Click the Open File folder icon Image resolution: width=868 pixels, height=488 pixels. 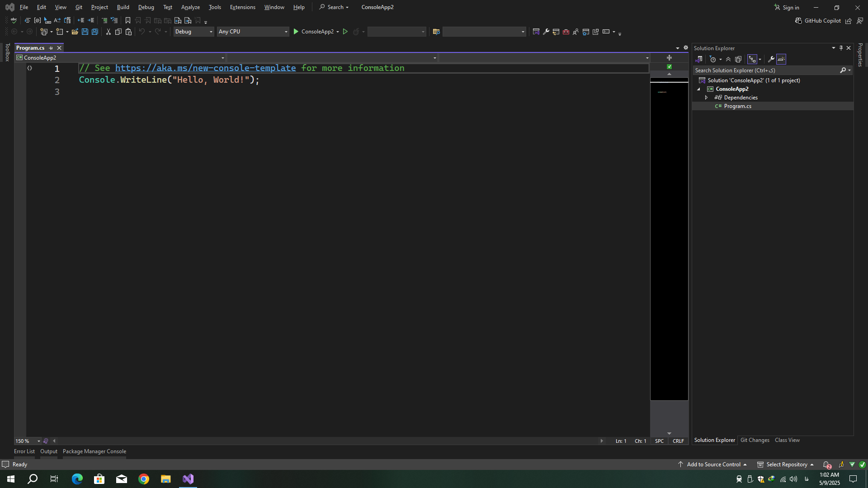click(75, 32)
